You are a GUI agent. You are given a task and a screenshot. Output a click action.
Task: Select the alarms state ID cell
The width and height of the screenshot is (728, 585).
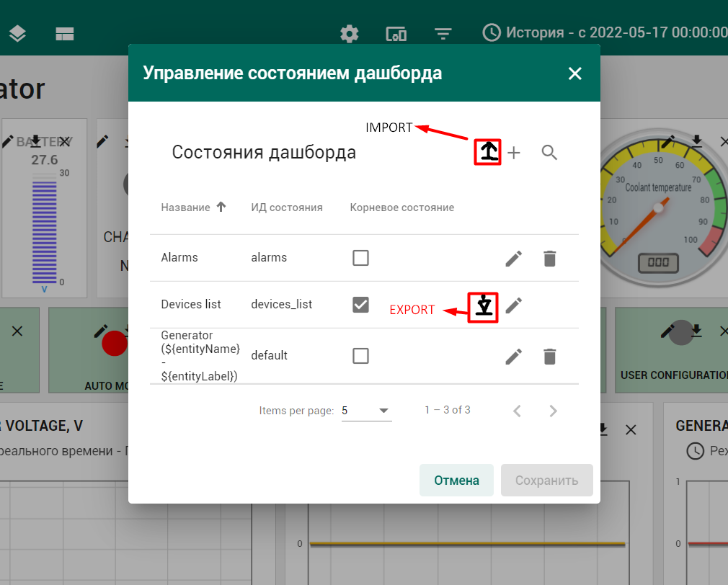pyautogui.click(x=269, y=257)
